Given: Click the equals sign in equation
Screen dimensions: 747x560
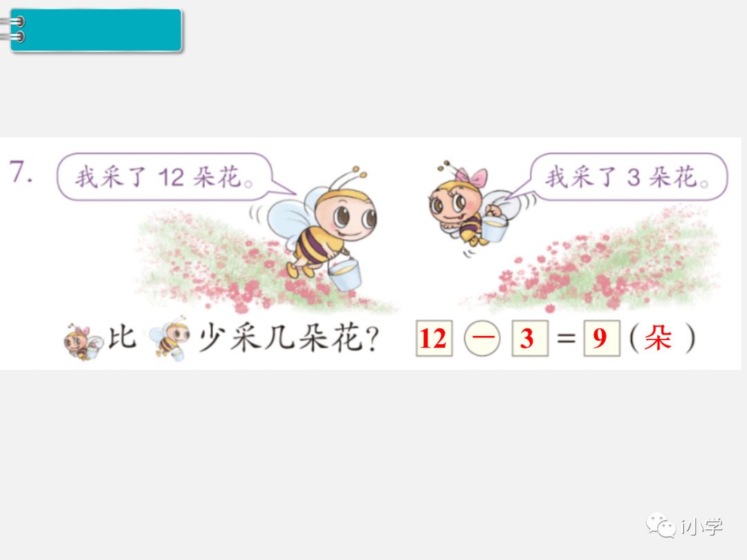Looking at the screenshot, I should (x=566, y=339).
